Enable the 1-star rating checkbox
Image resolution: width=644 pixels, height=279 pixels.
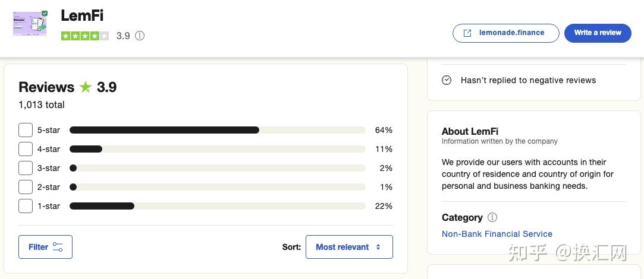pos(26,206)
